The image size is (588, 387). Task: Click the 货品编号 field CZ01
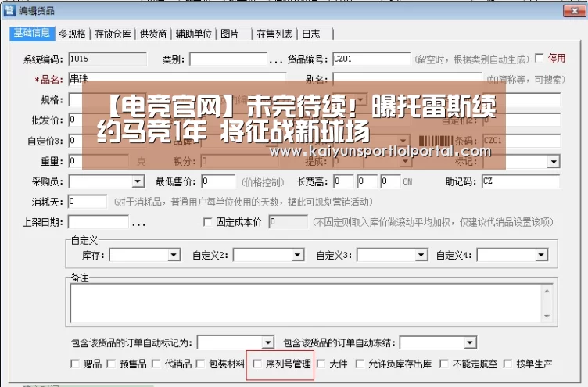coord(371,59)
